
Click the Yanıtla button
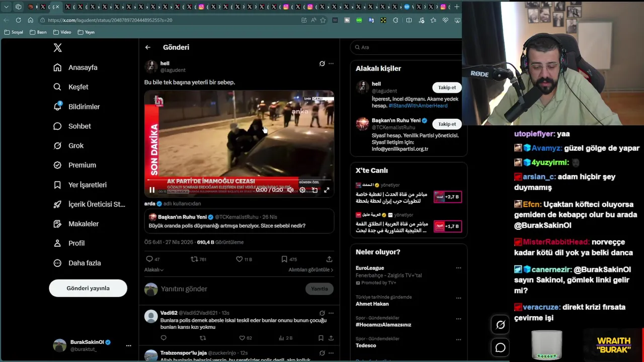click(x=319, y=289)
